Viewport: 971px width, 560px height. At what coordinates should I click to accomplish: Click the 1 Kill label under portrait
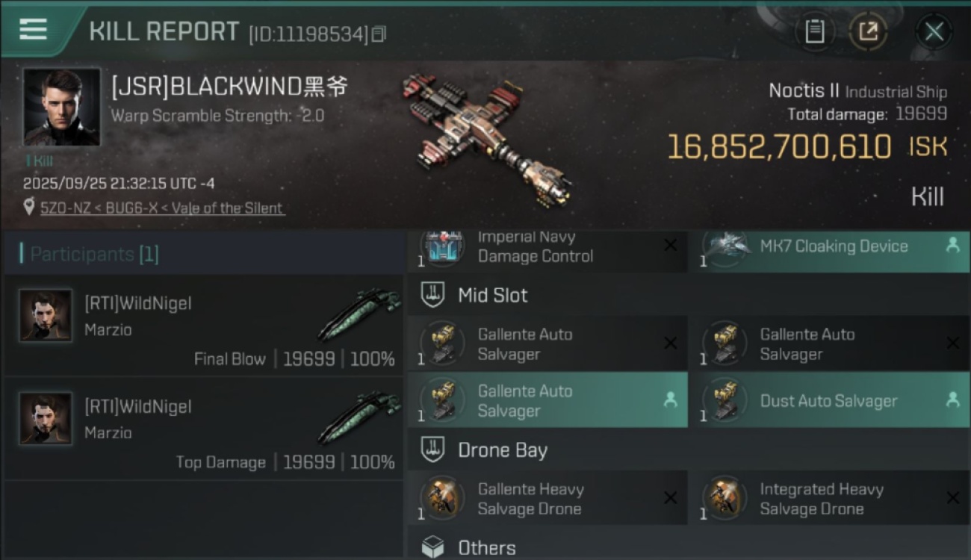click(x=38, y=161)
